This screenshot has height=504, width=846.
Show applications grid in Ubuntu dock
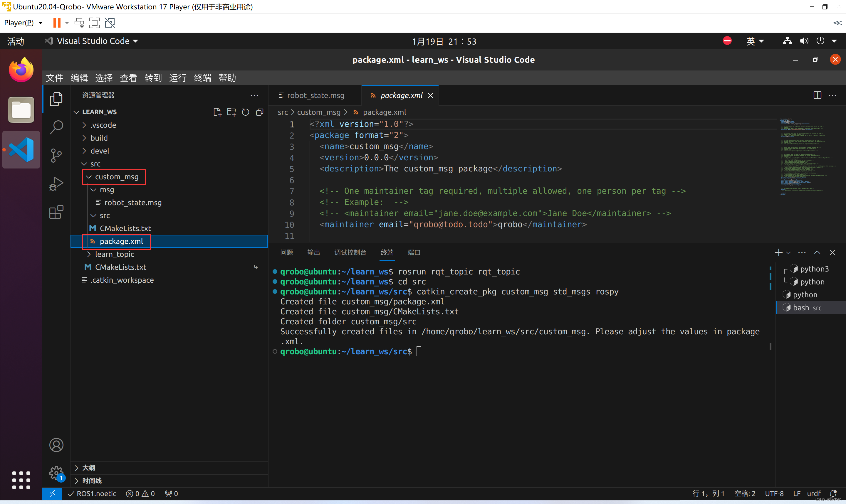21,480
